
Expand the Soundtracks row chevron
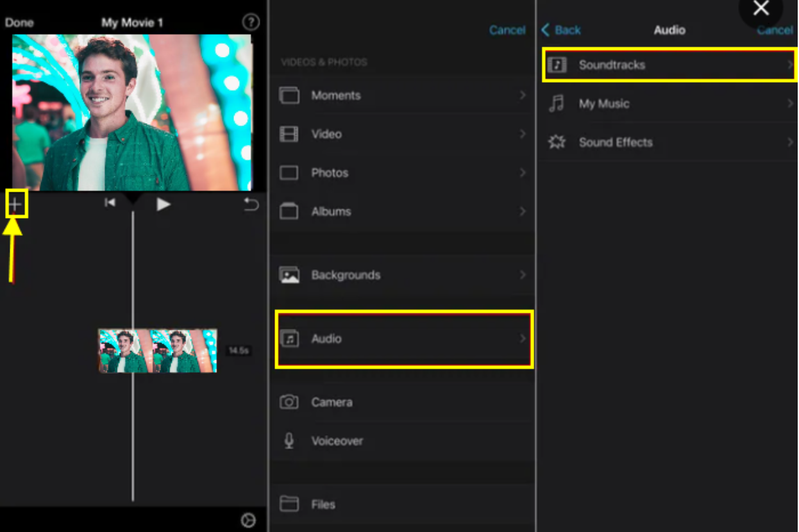[790, 65]
